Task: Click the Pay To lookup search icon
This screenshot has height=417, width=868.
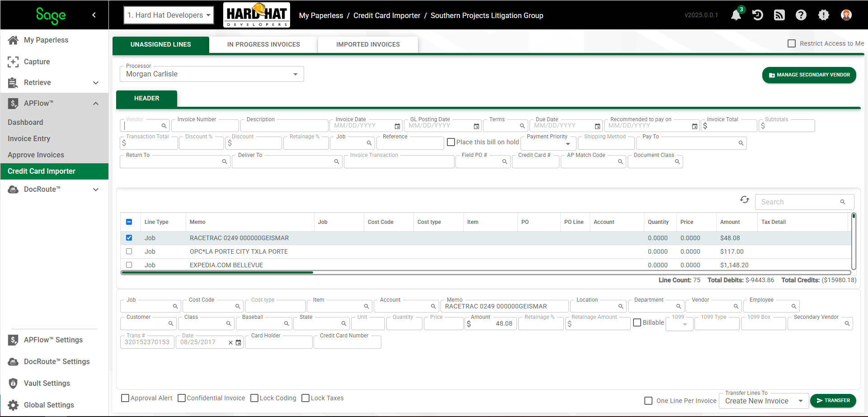Action: [x=741, y=143]
